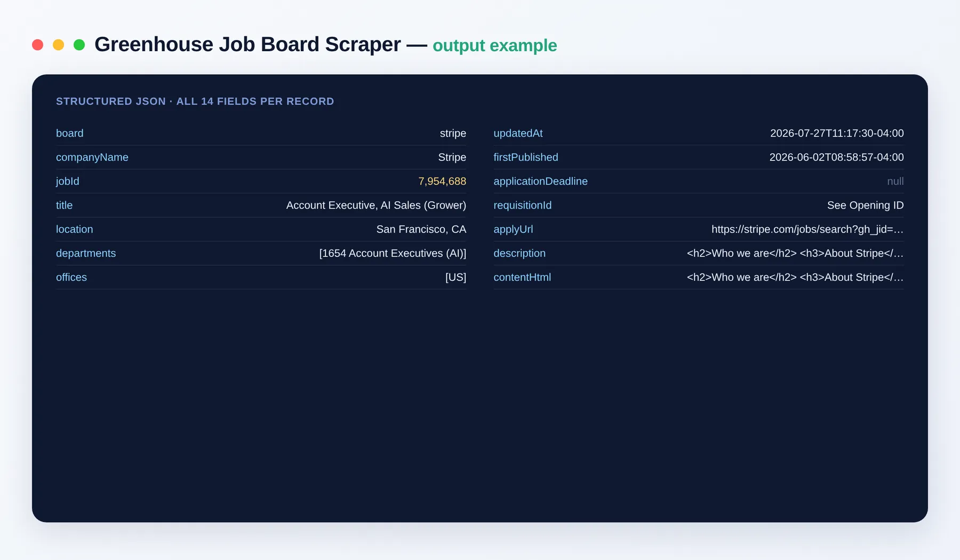This screenshot has height=560, width=960.
Task: Click the 'companyName' field name
Action: coord(92,157)
